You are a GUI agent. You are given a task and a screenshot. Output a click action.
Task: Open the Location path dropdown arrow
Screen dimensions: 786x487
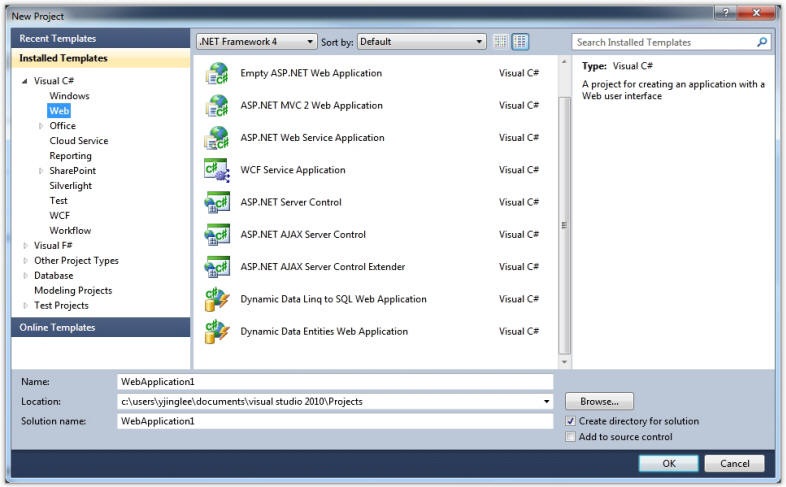[546, 401]
